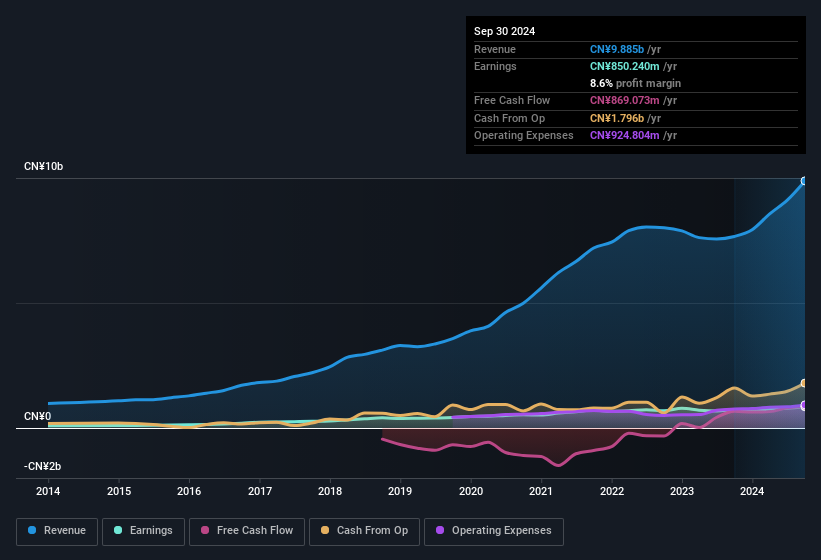Click the 8.6% profit margin text
Viewport: 821px width, 560px height.
point(635,83)
